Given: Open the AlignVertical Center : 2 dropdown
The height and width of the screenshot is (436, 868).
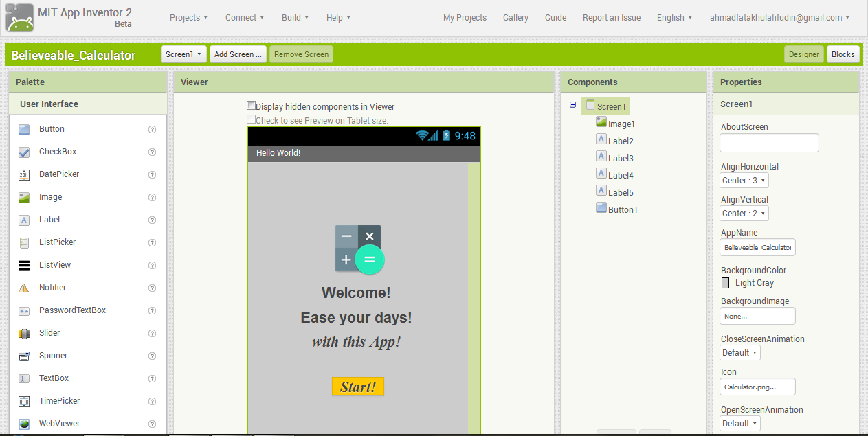Looking at the screenshot, I should point(744,214).
